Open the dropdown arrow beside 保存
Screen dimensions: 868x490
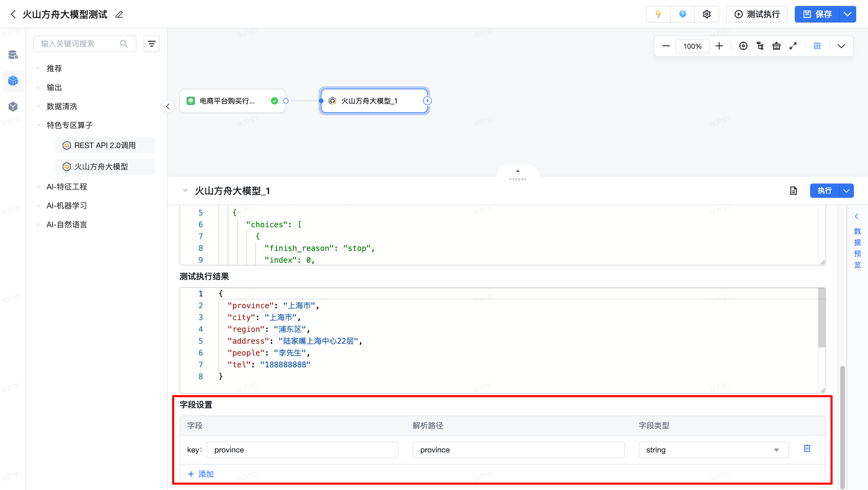(x=847, y=14)
